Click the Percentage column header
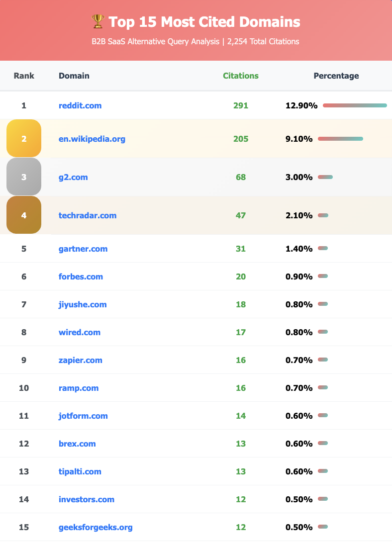Viewport: 392px width, 547px height. point(336,76)
